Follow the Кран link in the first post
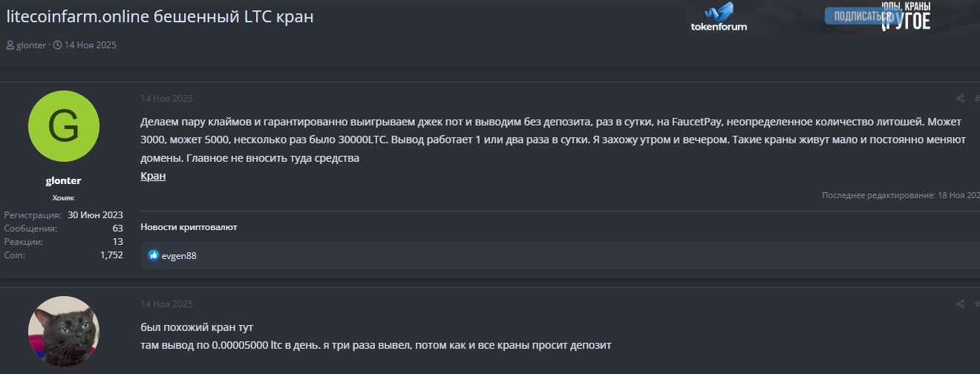This screenshot has height=374, width=980. coord(153,176)
